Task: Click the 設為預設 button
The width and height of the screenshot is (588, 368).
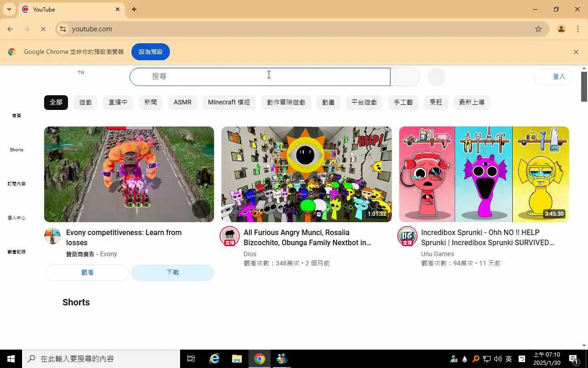Action: (x=151, y=52)
